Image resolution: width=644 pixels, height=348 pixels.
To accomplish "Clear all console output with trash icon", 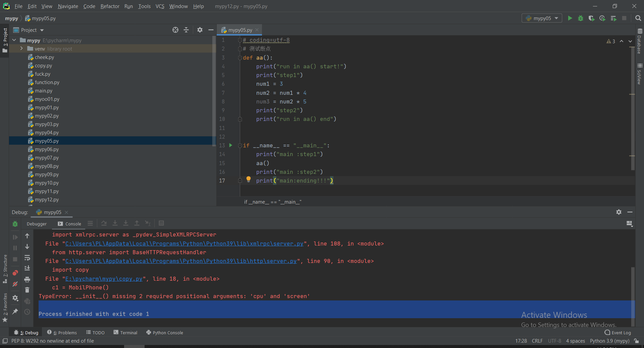I will (x=27, y=290).
